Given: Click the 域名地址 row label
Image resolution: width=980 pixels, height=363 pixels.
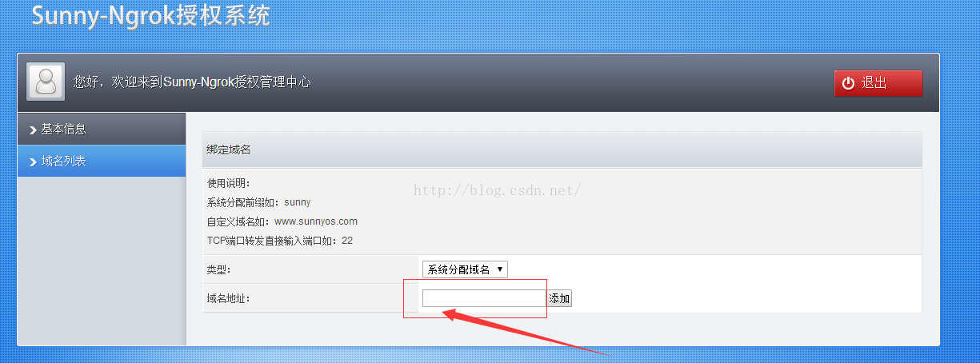Looking at the screenshot, I should tap(229, 299).
